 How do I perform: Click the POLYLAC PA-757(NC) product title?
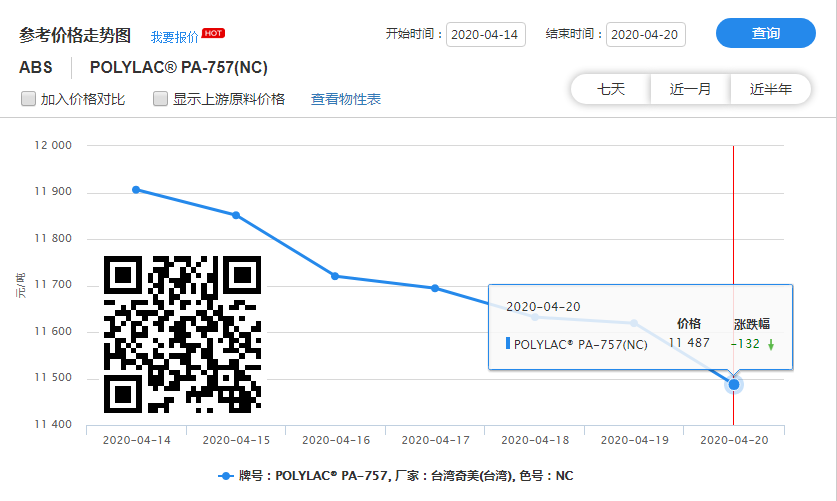point(179,68)
